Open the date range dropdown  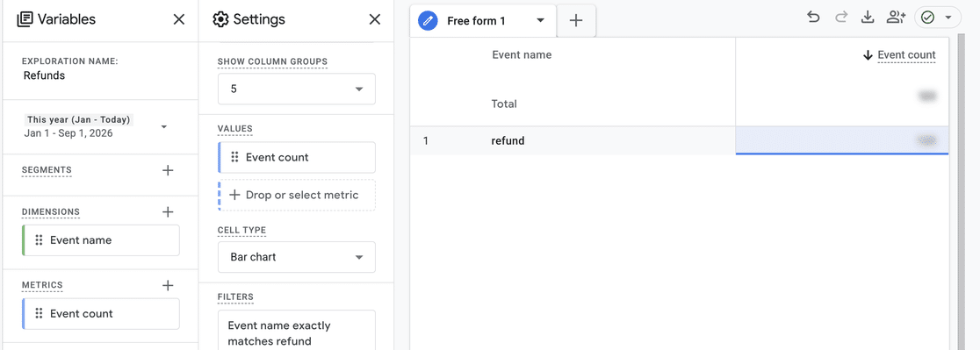pyautogui.click(x=163, y=126)
